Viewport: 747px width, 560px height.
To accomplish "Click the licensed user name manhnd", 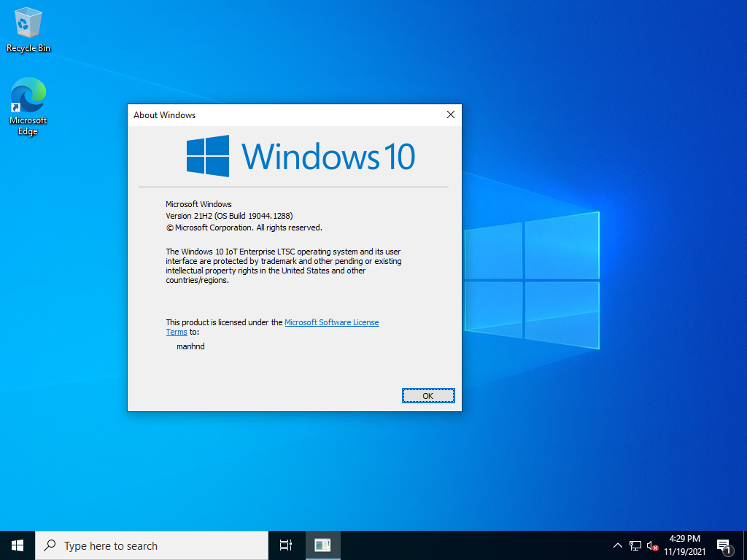I will coord(190,347).
